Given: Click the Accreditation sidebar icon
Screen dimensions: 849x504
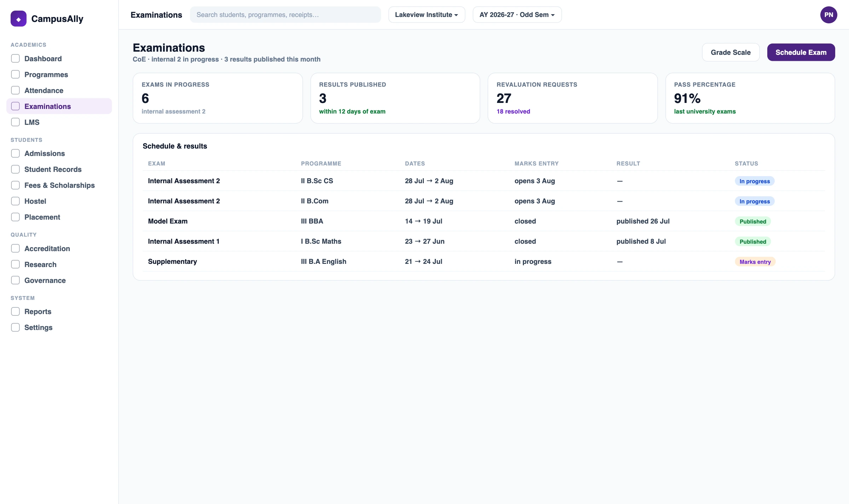Looking at the screenshot, I should [15, 248].
